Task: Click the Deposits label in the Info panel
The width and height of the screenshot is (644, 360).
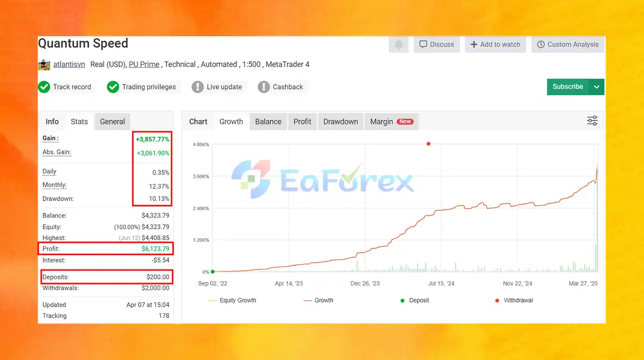Action: click(x=55, y=277)
